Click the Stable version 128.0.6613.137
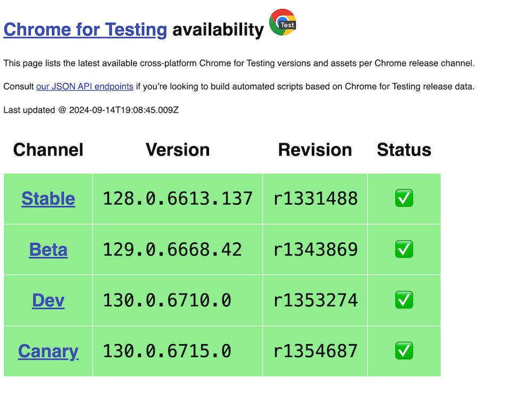Viewport: 532px width, 401px height. coord(178,199)
